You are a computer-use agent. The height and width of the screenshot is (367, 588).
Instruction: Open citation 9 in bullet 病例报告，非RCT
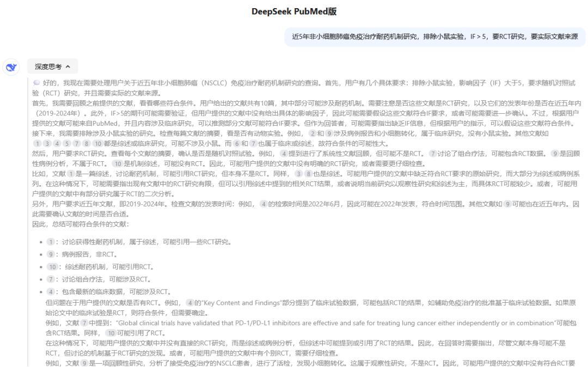(51, 254)
